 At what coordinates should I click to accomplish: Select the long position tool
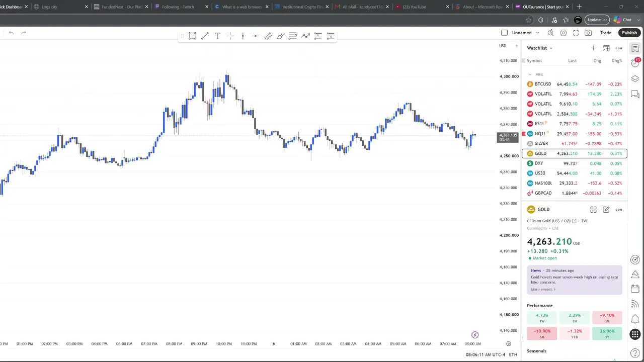(x=318, y=36)
